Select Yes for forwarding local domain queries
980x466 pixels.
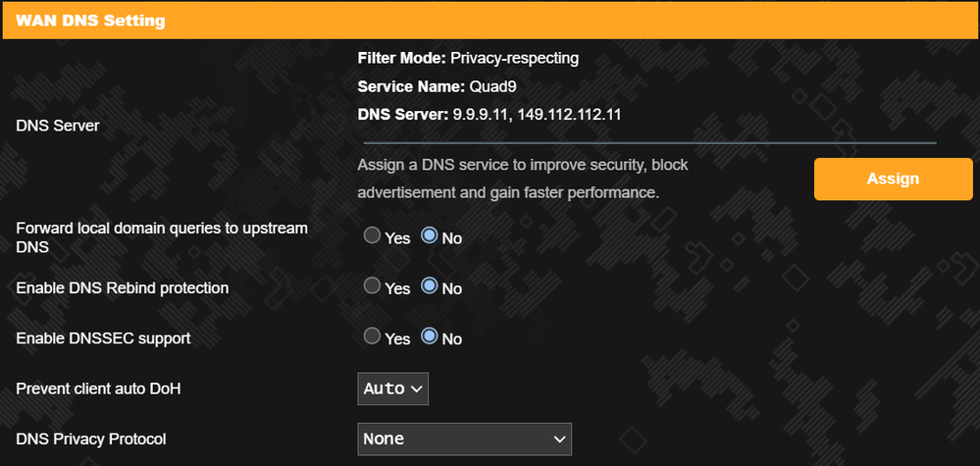[372, 236]
